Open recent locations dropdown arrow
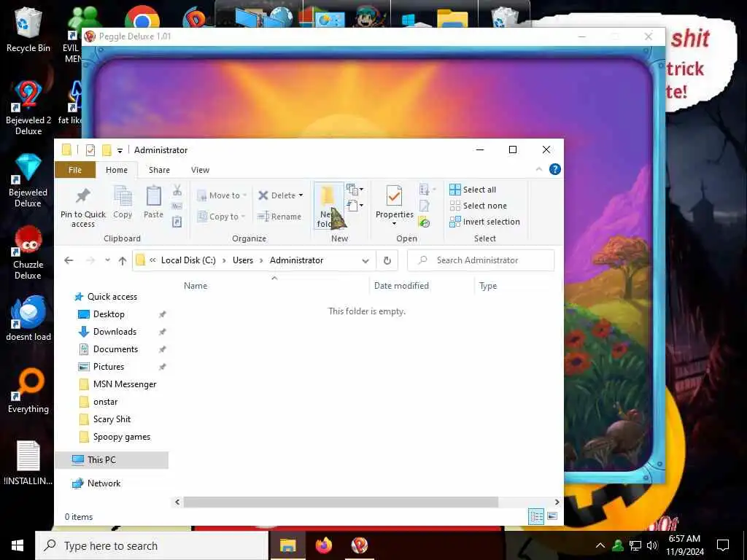The height and width of the screenshot is (560, 747). click(108, 260)
